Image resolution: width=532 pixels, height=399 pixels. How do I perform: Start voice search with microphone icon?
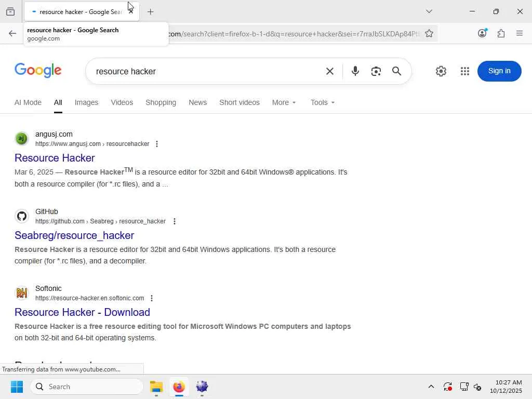(x=355, y=71)
